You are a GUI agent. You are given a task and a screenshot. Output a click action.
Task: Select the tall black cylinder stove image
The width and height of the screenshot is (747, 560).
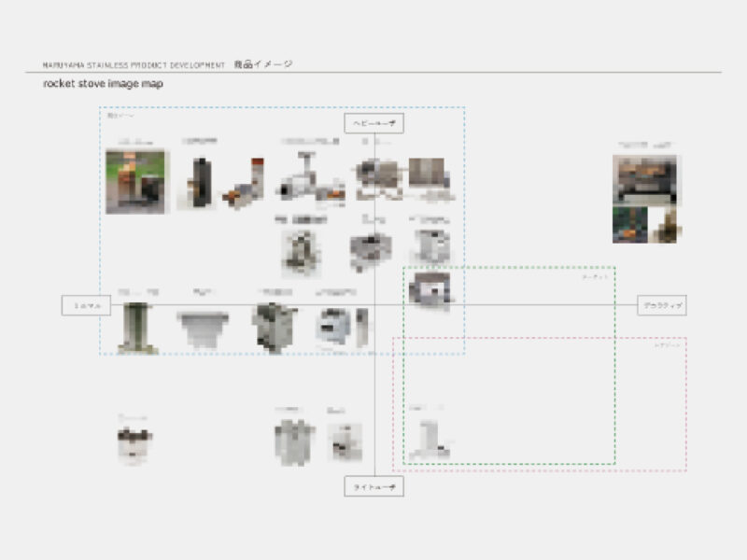(x=199, y=180)
